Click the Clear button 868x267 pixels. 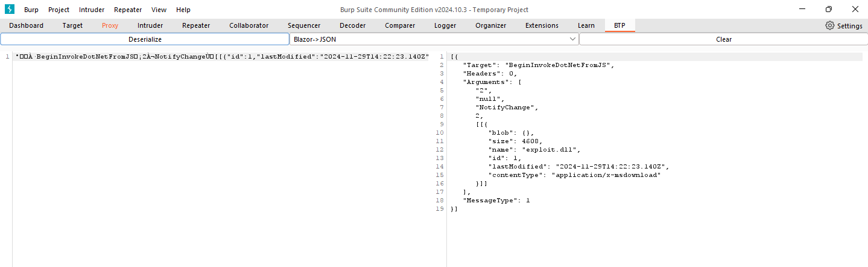click(x=723, y=39)
